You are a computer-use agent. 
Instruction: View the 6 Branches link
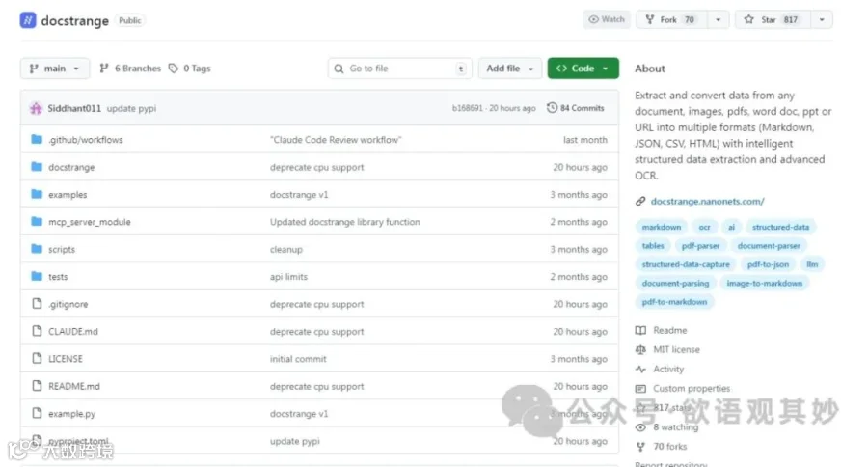click(x=130, y=69)
